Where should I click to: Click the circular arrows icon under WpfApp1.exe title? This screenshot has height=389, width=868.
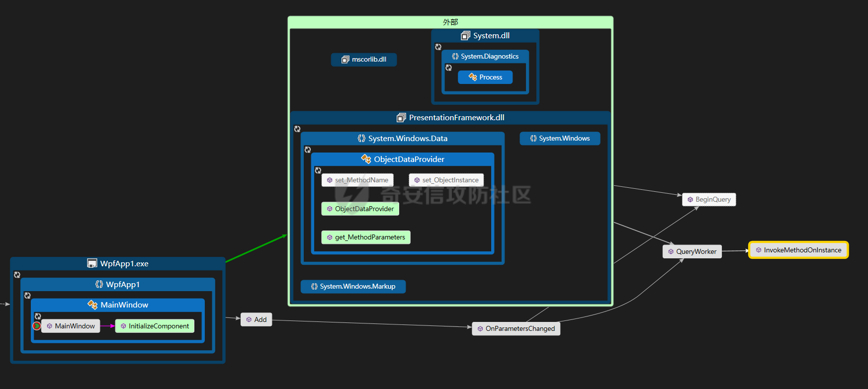click(17, 275)
